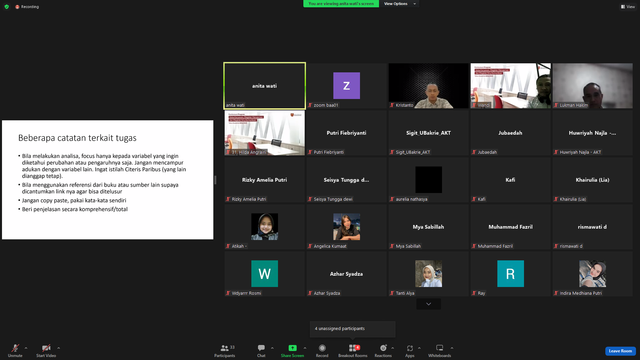Viewport: 640px width, 360px height.
Task: Open the View Options dropdown
Action: click(400, 4)
